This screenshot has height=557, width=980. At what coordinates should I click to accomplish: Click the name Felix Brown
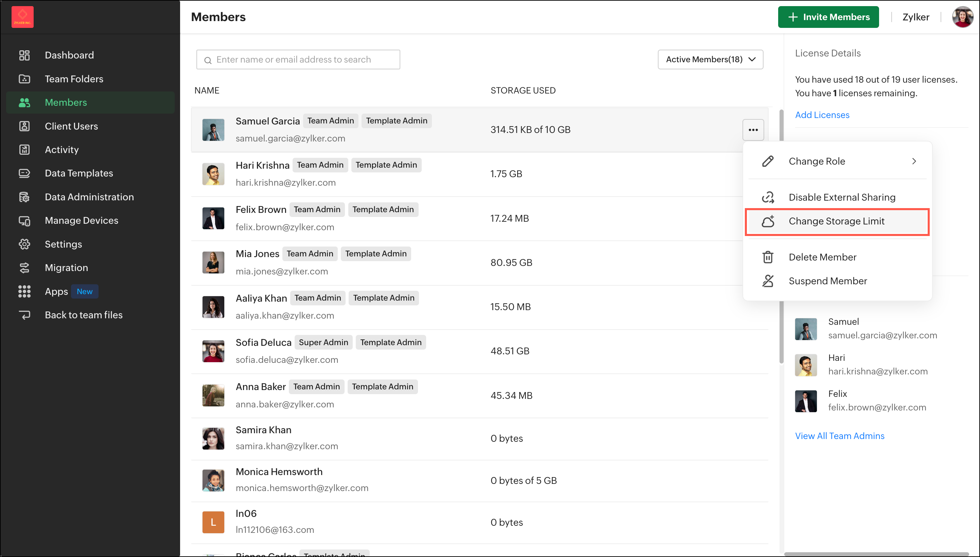click(x=261, y=209)
